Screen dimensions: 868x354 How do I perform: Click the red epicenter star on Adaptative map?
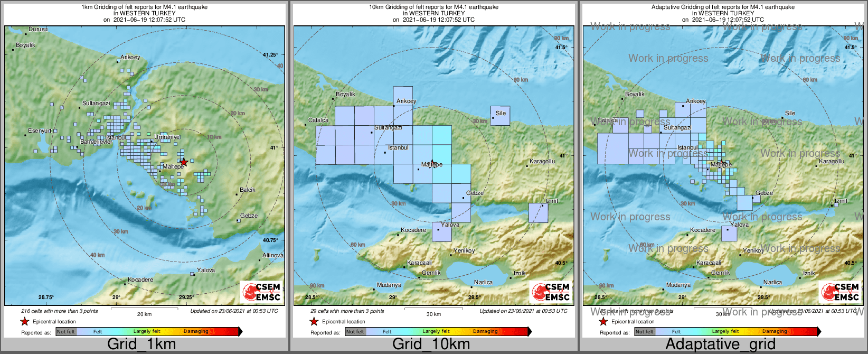[x=722, y=163]
